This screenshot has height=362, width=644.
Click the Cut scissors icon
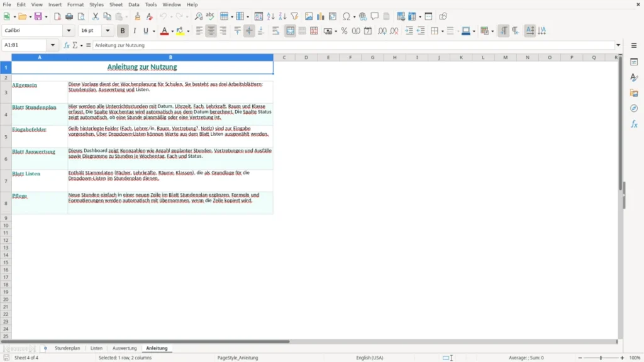coord(96,16)
